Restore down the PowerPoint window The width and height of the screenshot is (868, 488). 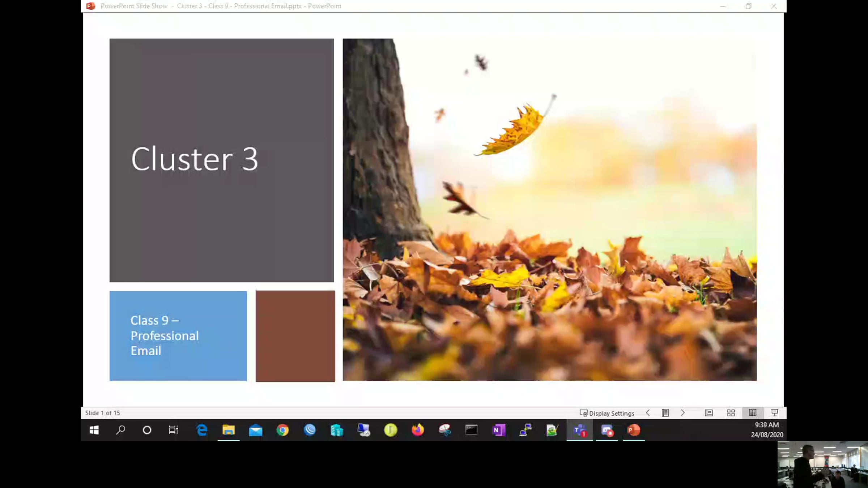point(748,6)
